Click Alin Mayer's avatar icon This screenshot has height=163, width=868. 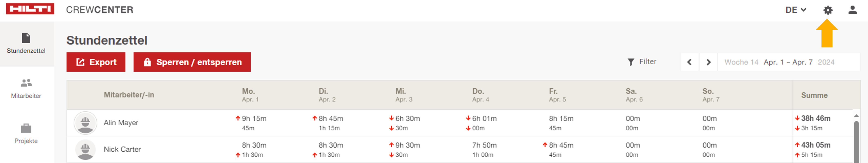(x=85, y=123)
